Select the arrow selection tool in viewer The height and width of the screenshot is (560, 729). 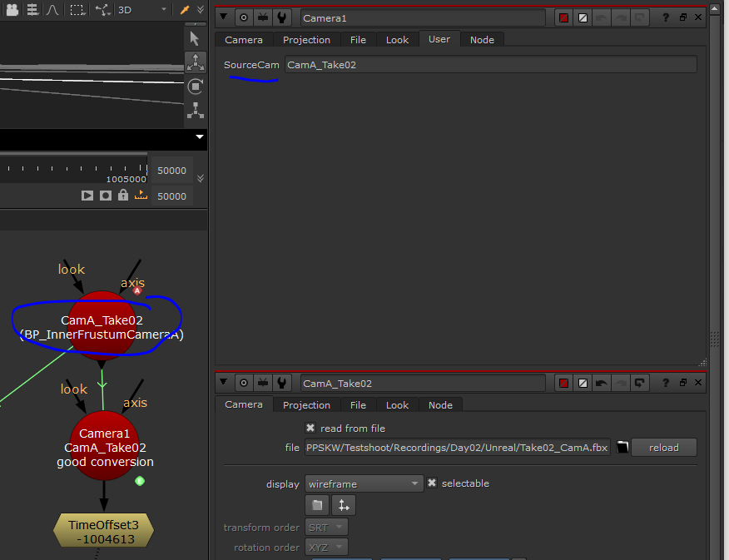(196, 37)
